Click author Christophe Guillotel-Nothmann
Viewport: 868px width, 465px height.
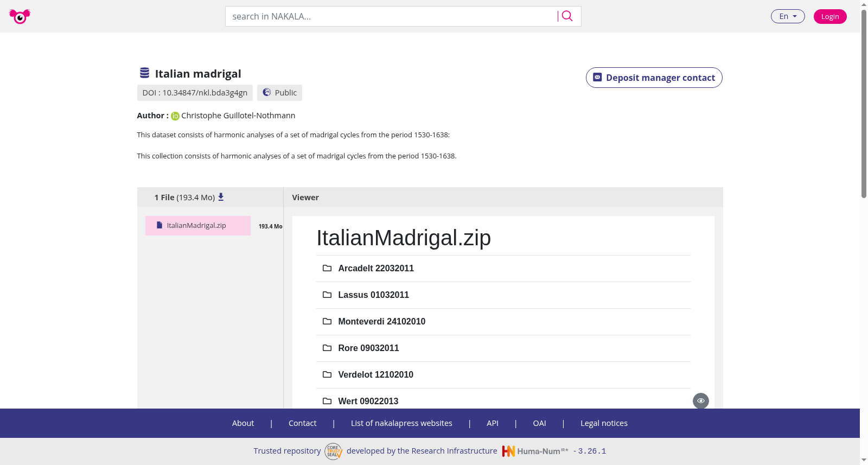[x=238, y=116]
